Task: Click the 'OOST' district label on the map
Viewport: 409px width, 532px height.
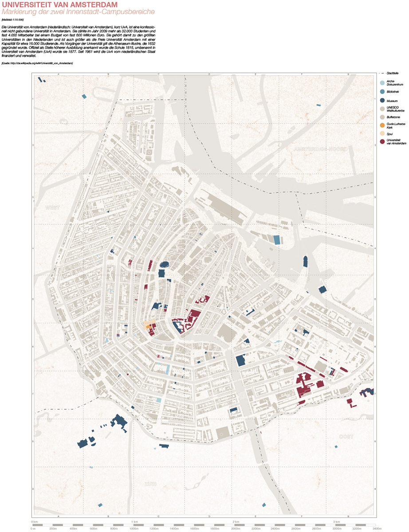Action: click(x=346, y=436)
